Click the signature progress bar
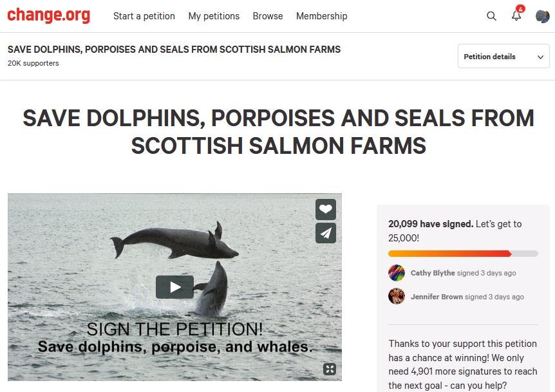 [463, 254]
